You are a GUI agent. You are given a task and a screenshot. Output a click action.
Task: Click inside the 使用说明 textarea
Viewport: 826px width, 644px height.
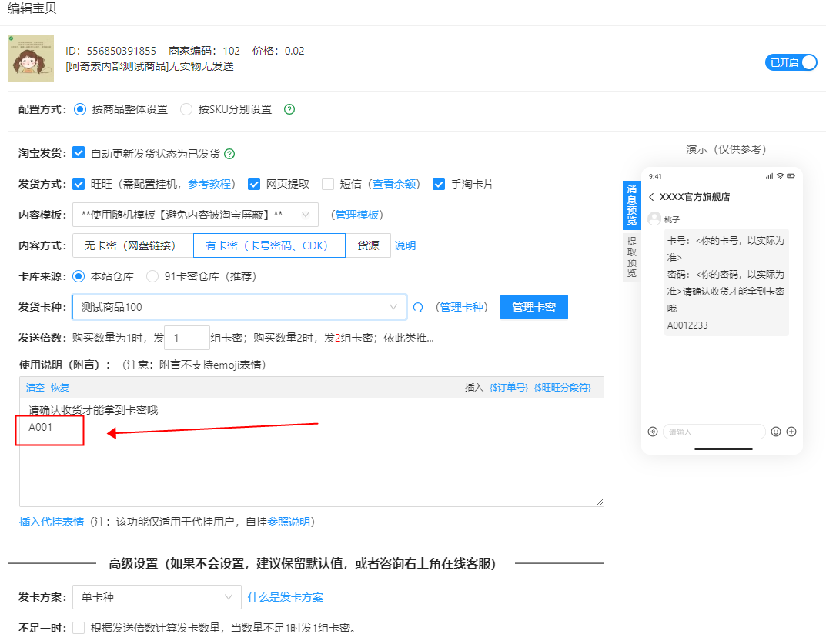tap(311, 452)
